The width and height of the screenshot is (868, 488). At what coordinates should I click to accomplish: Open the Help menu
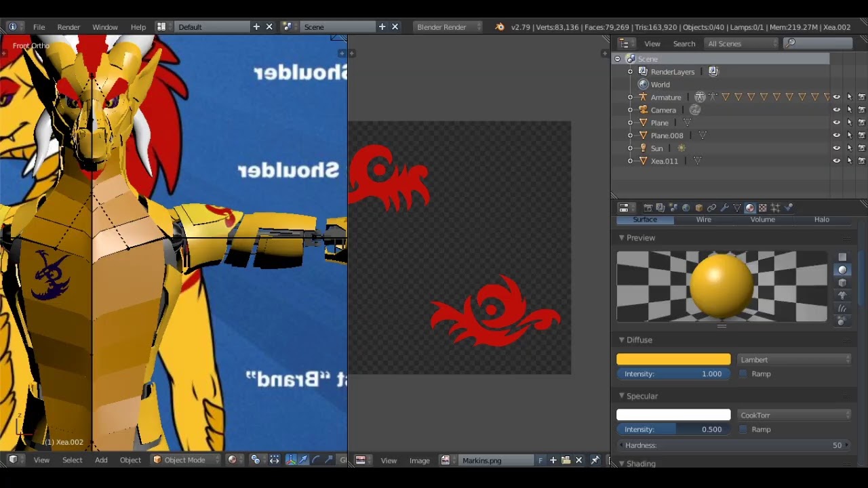click(138, 27)
